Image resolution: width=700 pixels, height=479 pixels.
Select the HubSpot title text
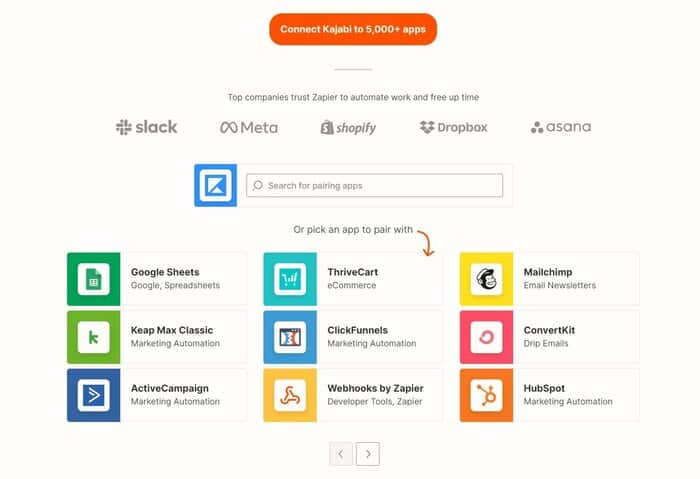click(544, 388)
